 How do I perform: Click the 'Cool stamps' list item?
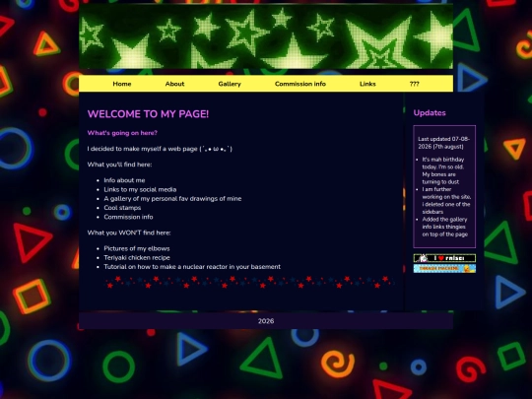122,208
